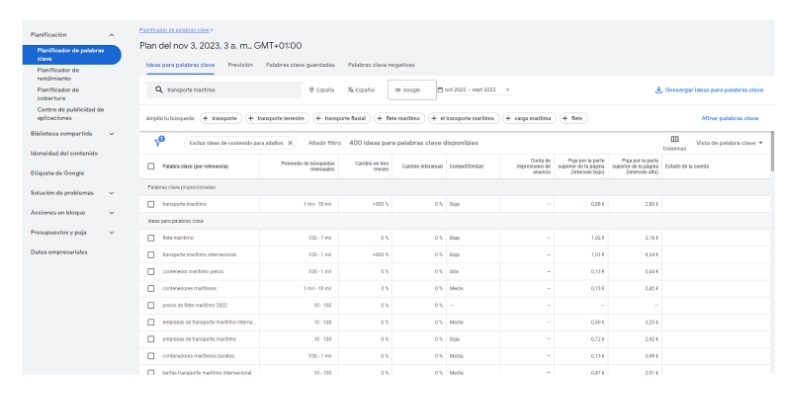Click the 'empresas de transporte marítimo interna...' keyword

pyautogui.click(x=208, y=322)
